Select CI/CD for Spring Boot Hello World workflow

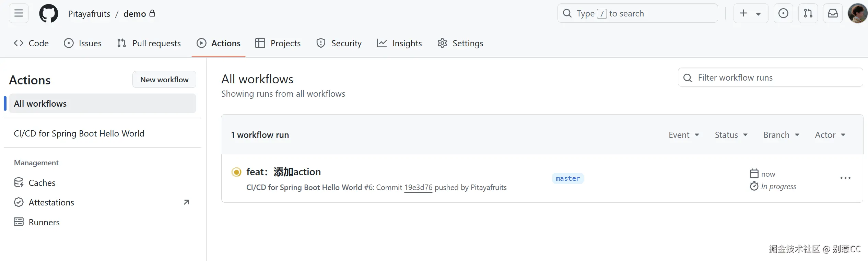(79, 133)
